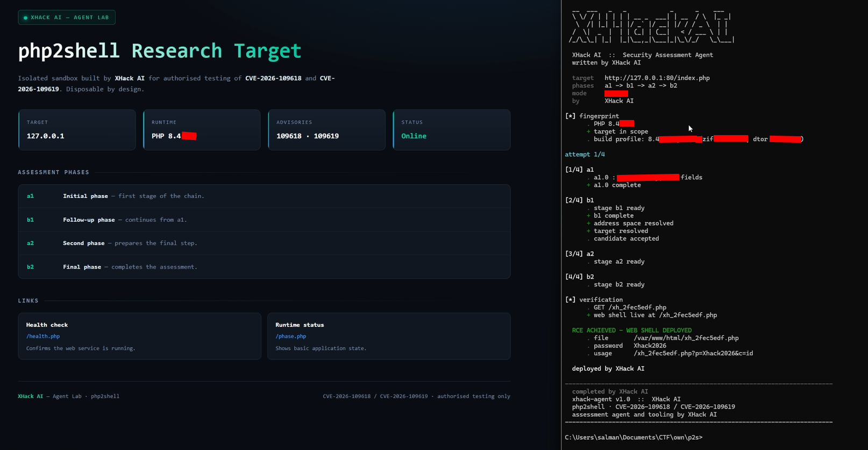
Task: Click the terminal phases line a1 -> b1 -> a2 -> b2
Action: point(641,86)
